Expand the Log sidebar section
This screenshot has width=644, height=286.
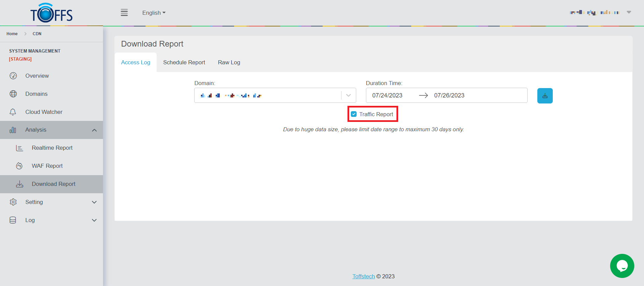tap(94, 220)
